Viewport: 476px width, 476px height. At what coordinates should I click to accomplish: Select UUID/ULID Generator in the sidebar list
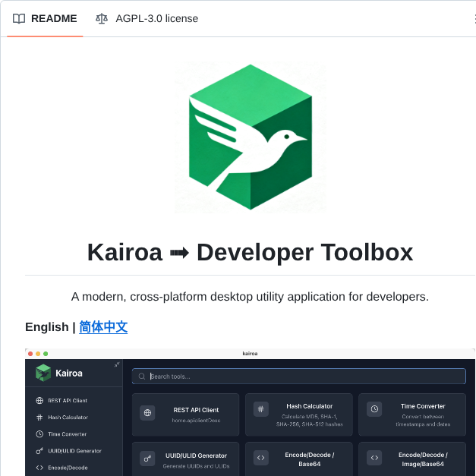coord(74,451)
